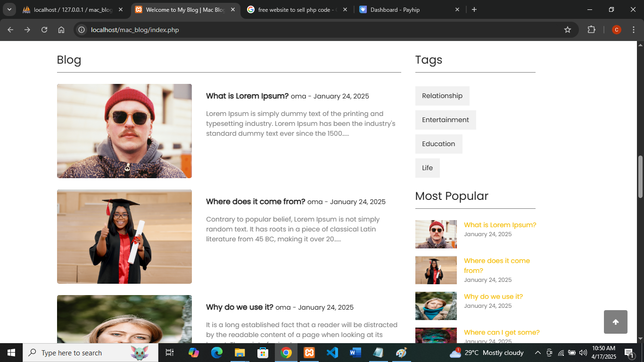
Task: Close the Dashboard - Payhip tab
Action: (457, 9)
